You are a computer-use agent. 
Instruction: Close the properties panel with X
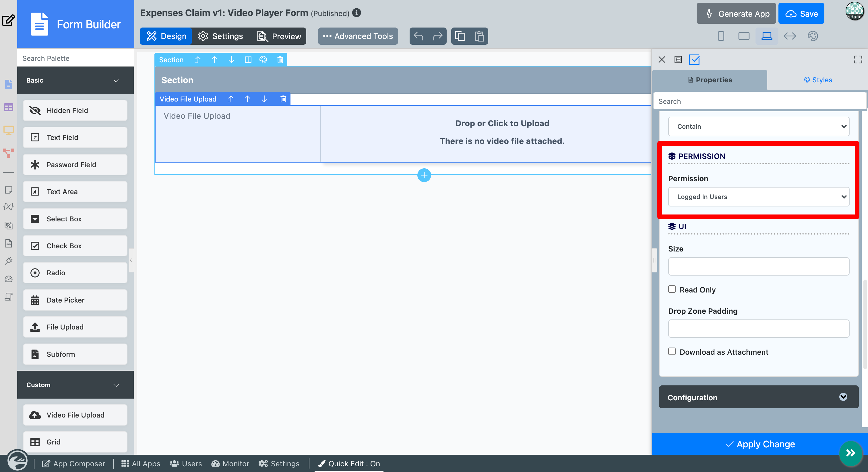(x=662, y=60)
